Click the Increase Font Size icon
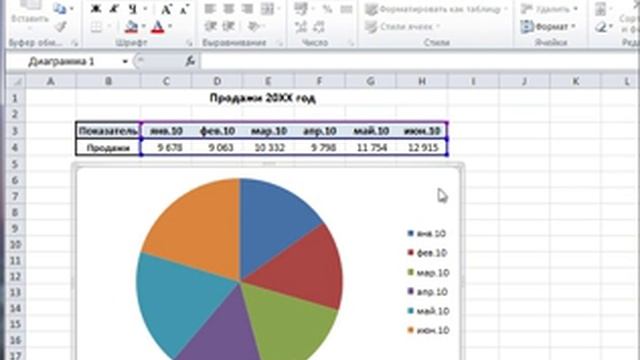Screen dimensions: 640x360 click(166, 9)
